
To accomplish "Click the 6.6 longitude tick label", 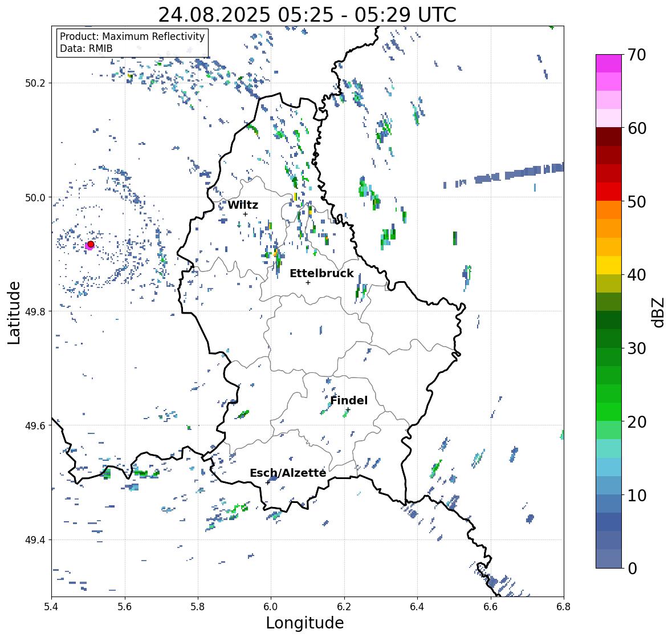I will (491, 607).
